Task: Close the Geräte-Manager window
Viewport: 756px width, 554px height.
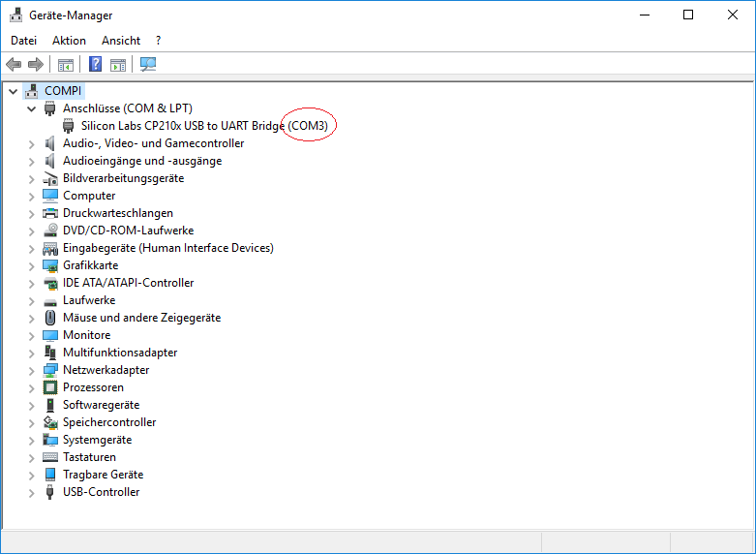Action: point(733,15)
